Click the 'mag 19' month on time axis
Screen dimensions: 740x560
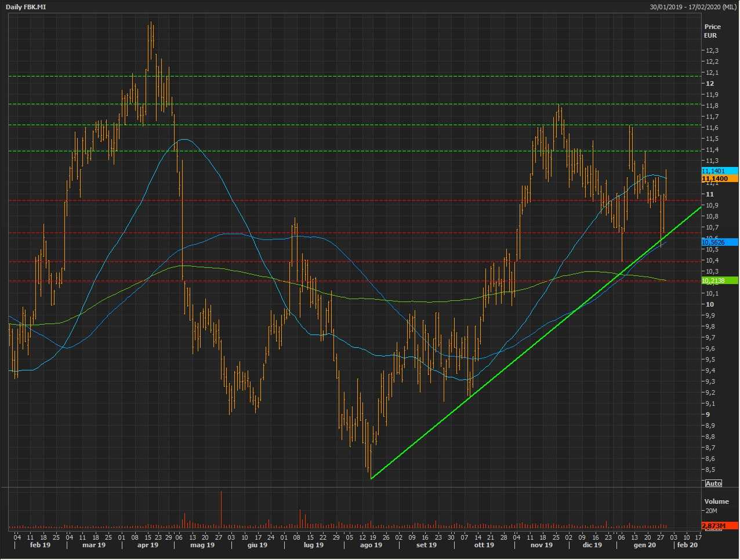[202, 545]
